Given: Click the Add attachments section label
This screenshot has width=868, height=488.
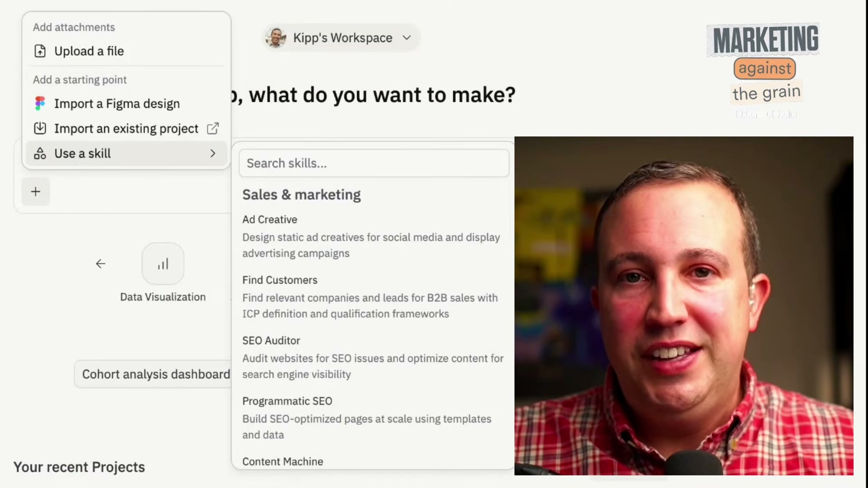Looking at the screenshot, I should [x=74, y=27].
